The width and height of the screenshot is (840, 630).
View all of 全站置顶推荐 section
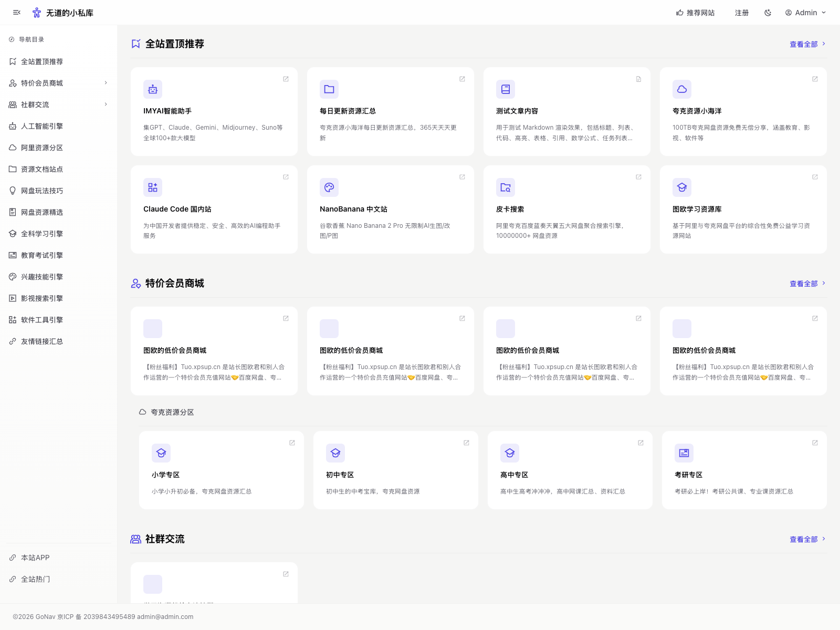808,44
